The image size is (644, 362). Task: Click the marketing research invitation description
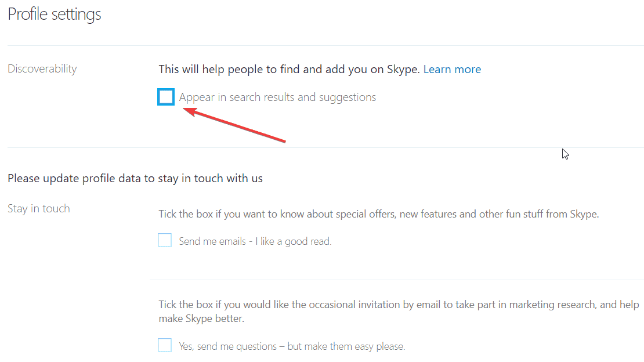point(399,305)
